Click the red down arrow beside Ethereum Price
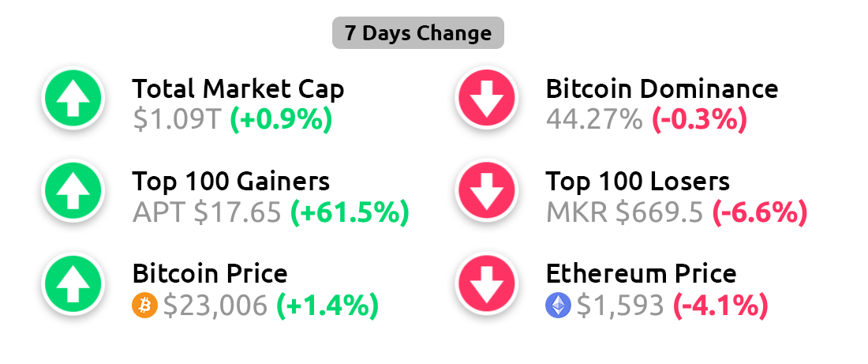 point(487,283)
